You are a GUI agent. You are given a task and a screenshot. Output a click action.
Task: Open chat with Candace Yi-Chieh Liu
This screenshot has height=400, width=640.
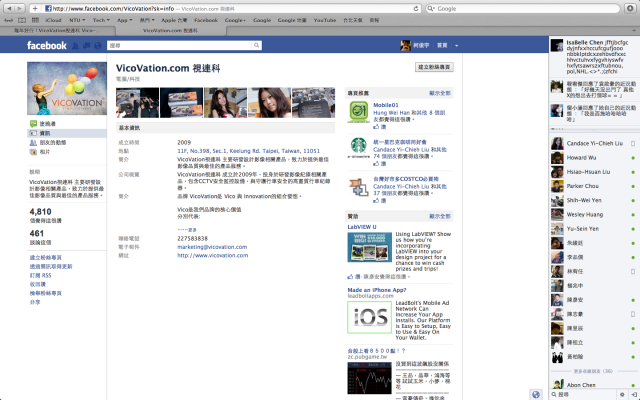594,143
